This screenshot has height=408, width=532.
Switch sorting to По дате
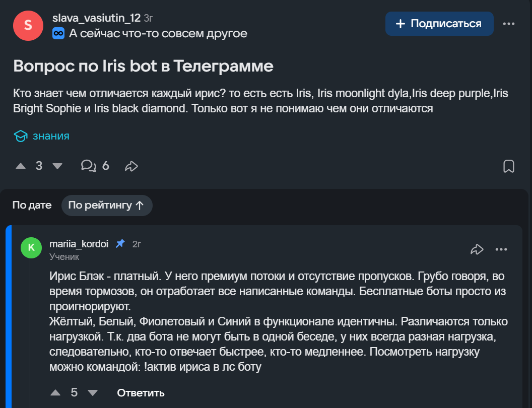pos(32,205)
